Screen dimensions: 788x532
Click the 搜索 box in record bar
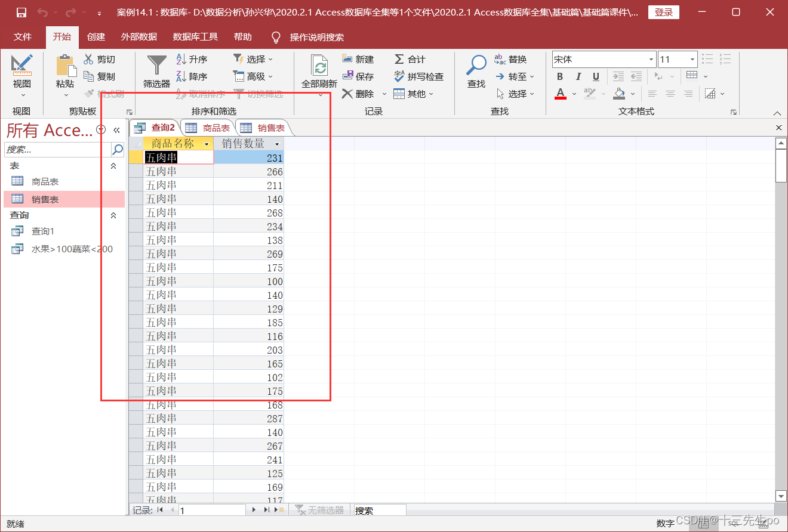click(x=380, y=511)
